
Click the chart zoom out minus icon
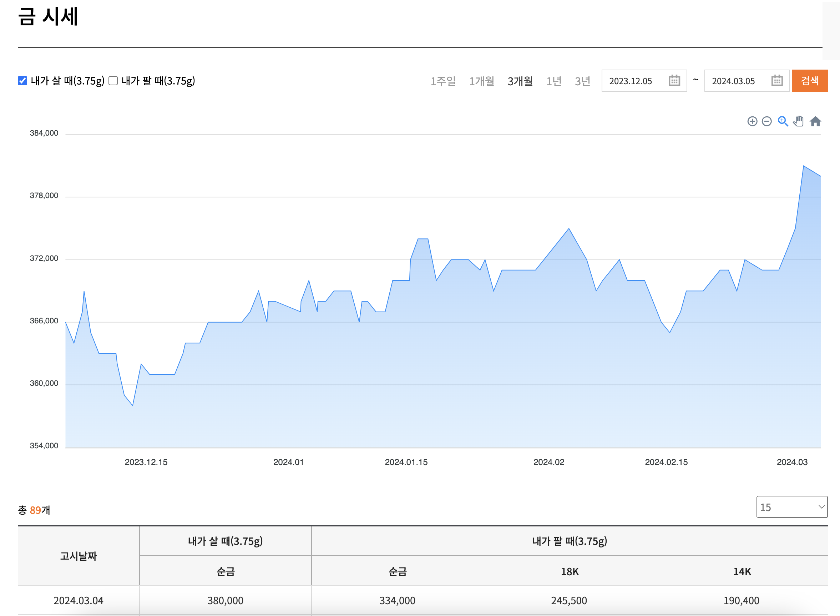click(766, 121)
